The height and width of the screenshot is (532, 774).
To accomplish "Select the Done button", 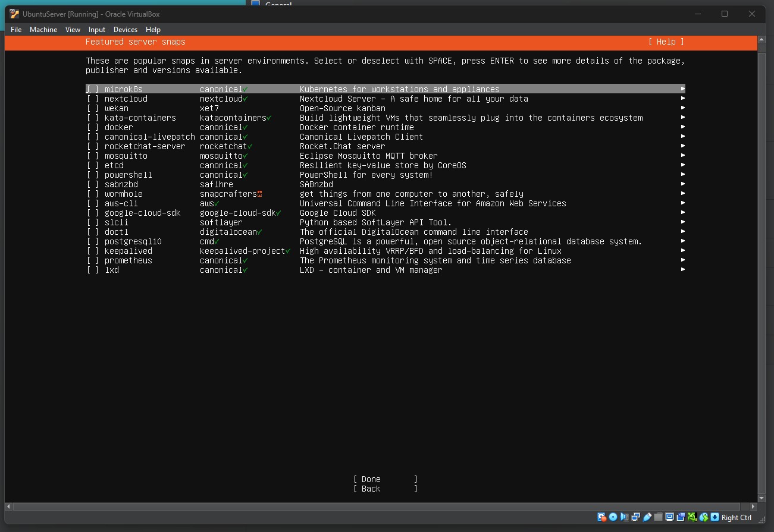I will pyautogui.click(x=369, y=479).
